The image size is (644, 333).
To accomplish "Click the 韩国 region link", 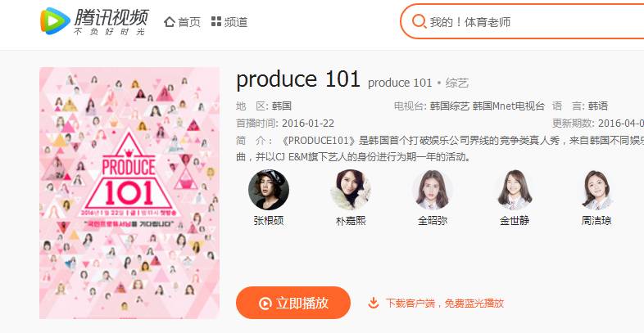I will click(282, 106).
